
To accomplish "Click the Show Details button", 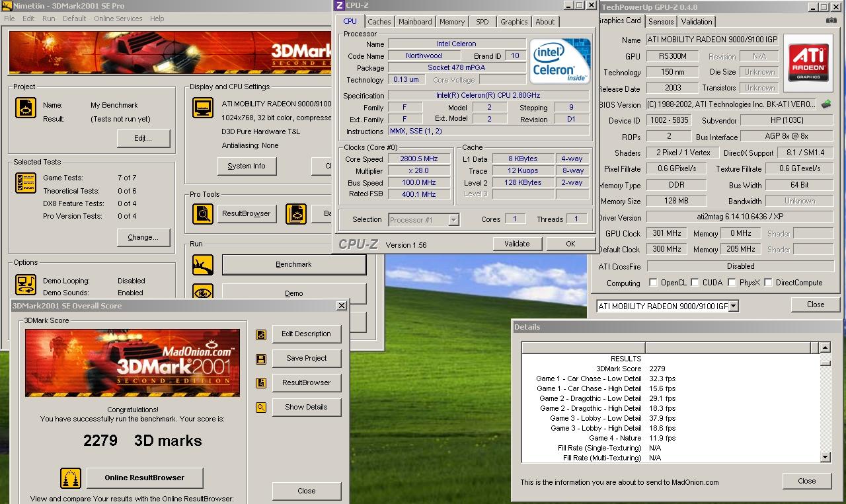I will coord(306,408).
